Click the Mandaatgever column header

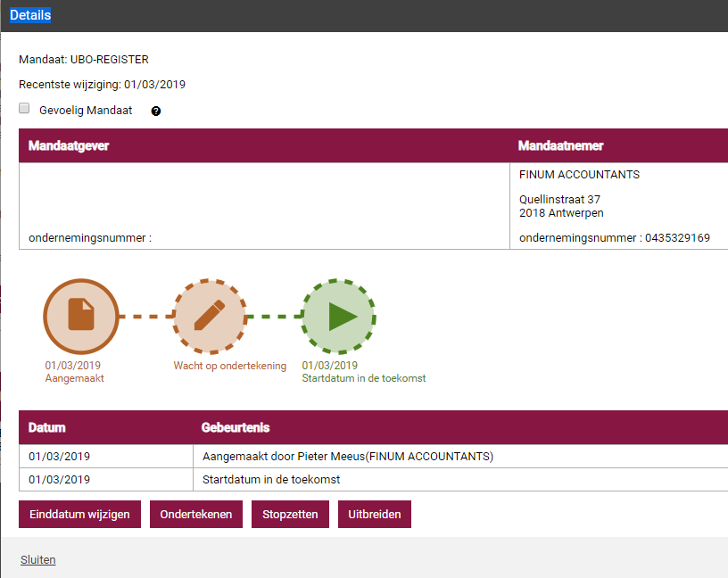tap(69, 145)
